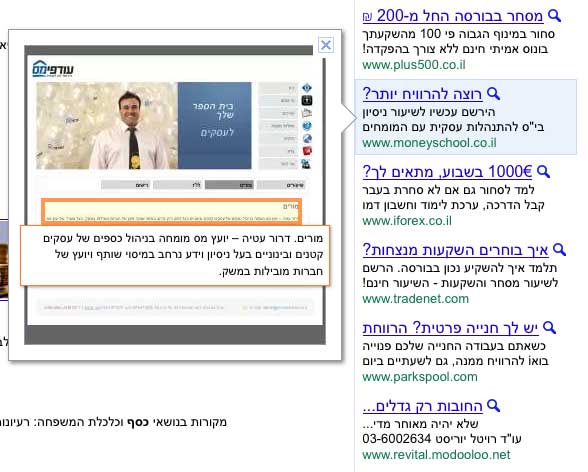
Task: Click magnifier icon next to 'החובות רק גדלים...'
Action: point(493,406)
